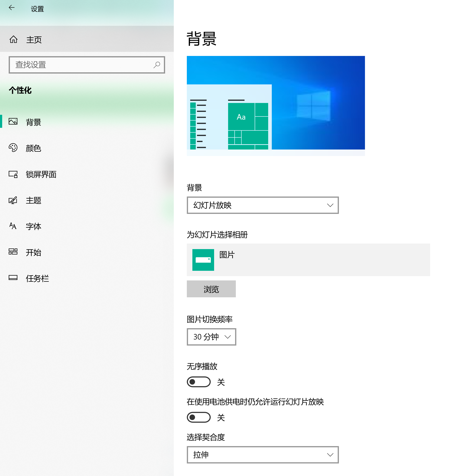Click the 图片切换频率 label
Image resolution: width=462 pixels, height=476 pixels.
210,319
